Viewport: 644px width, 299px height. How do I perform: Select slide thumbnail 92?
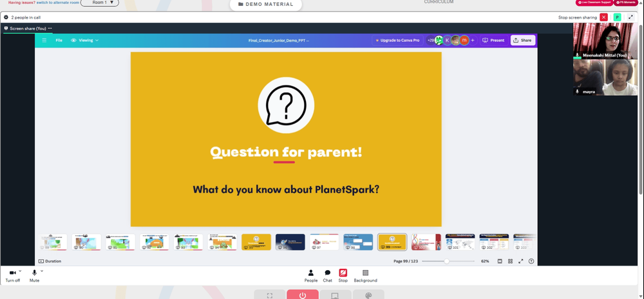[x=155, y=242]
